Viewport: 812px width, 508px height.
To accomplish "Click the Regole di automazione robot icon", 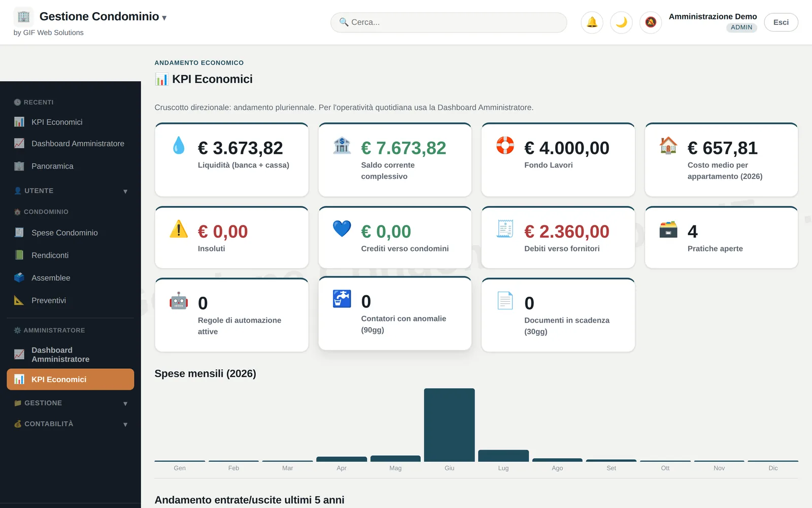I will point(179,300).
